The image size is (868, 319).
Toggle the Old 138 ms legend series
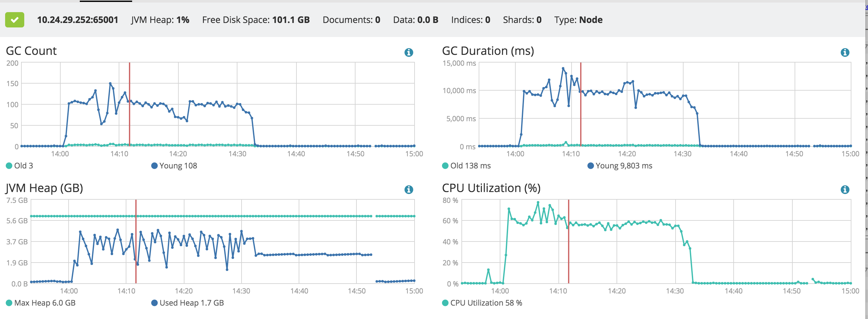coord(466,166)
